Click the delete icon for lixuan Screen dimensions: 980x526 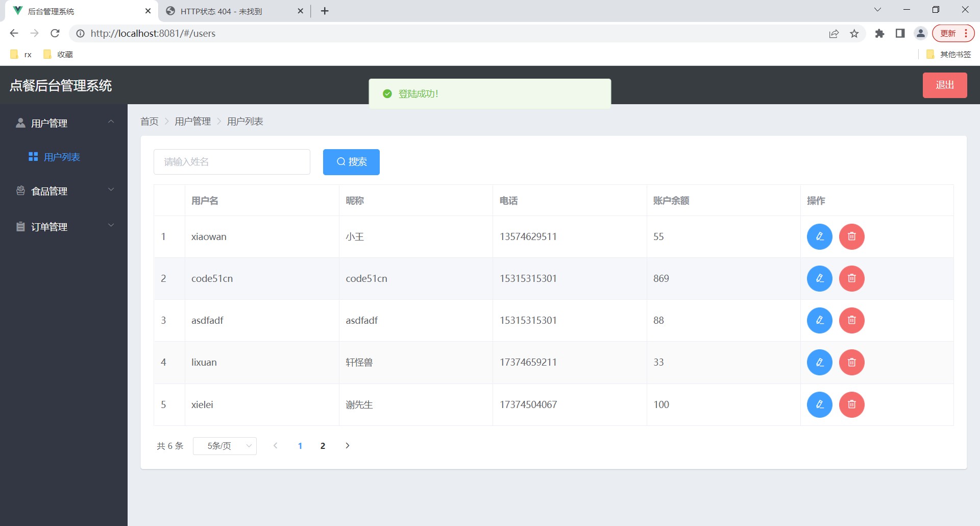coord(851,362)
